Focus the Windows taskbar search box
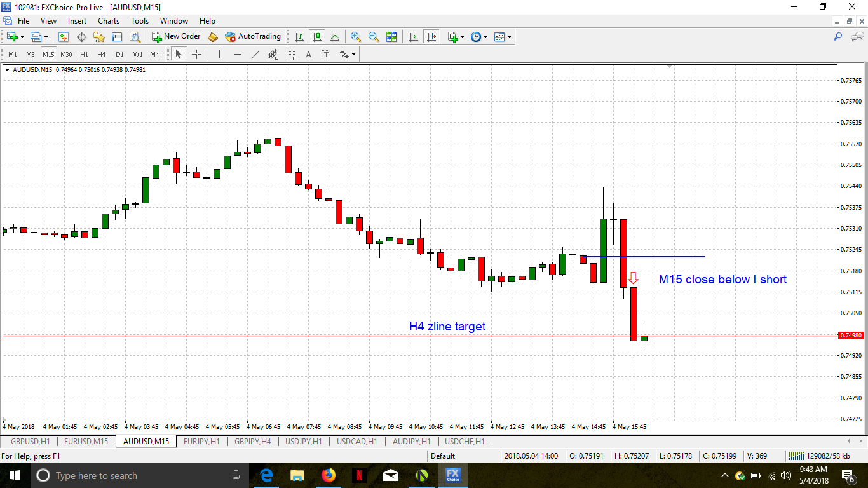The height and width of the screenshot is (488, 868). tap(139, 475)
